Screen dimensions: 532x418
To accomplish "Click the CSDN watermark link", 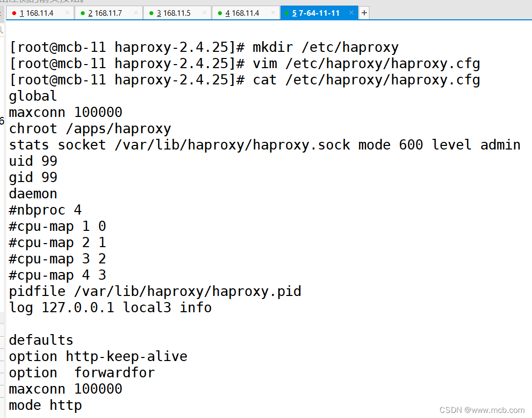I will (x=482, y=410).
